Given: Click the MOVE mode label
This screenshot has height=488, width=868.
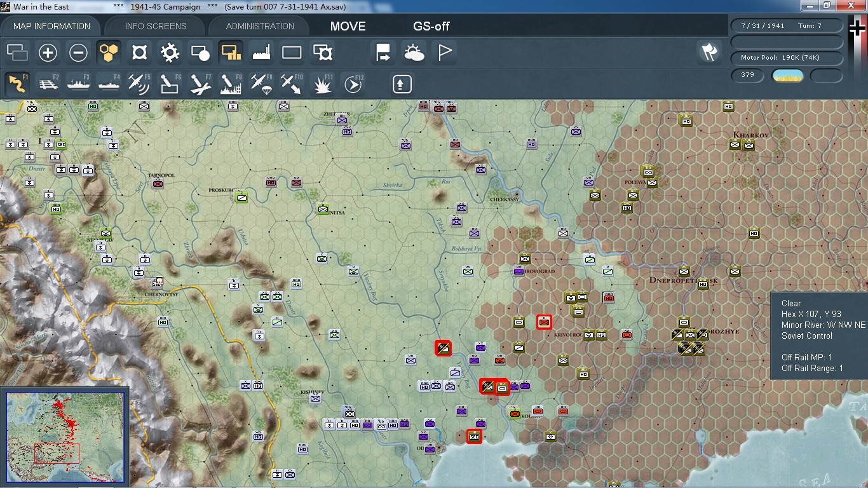Looking at the screenshot, I should 348,26.
